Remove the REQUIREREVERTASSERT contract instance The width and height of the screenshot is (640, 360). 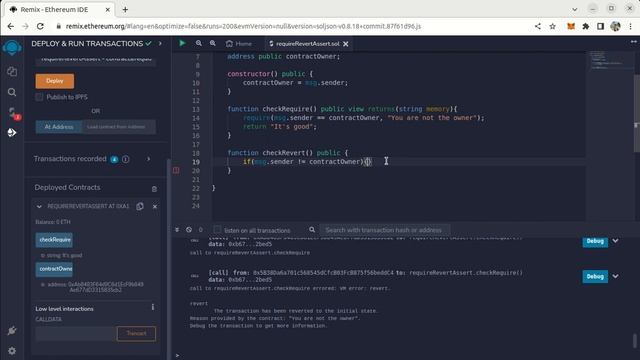(x=155, y=207)
